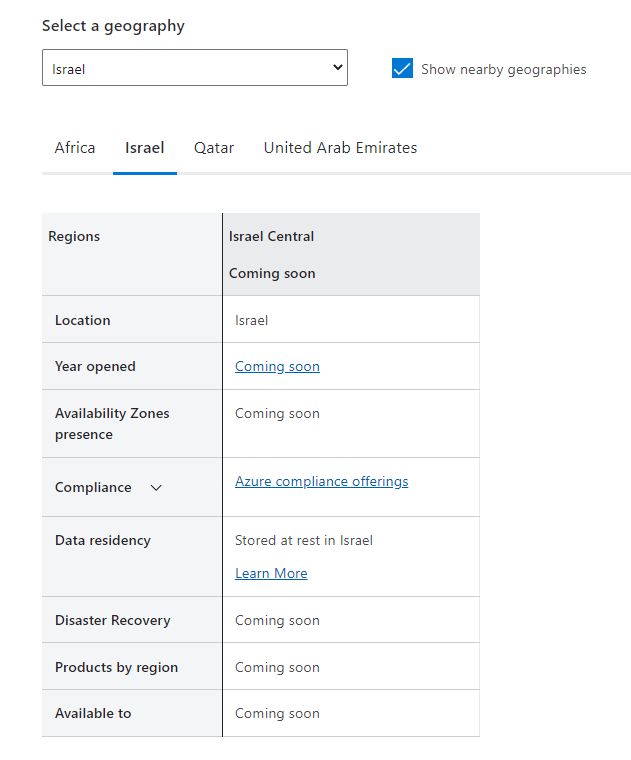Click the Available to label

click(93, 713)
